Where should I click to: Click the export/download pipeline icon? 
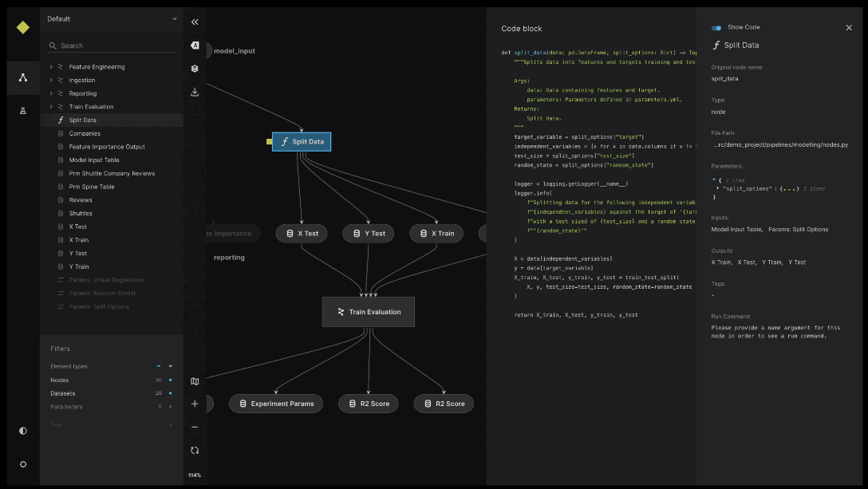pyautogui.click(x=195, y=92)
